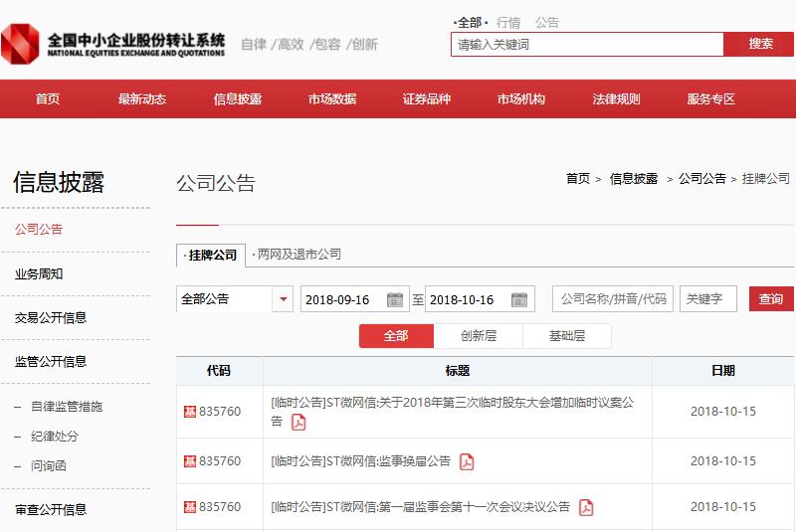Open sidebar sub-item 问询函
The image size is (796, 532).
point(49,465)
